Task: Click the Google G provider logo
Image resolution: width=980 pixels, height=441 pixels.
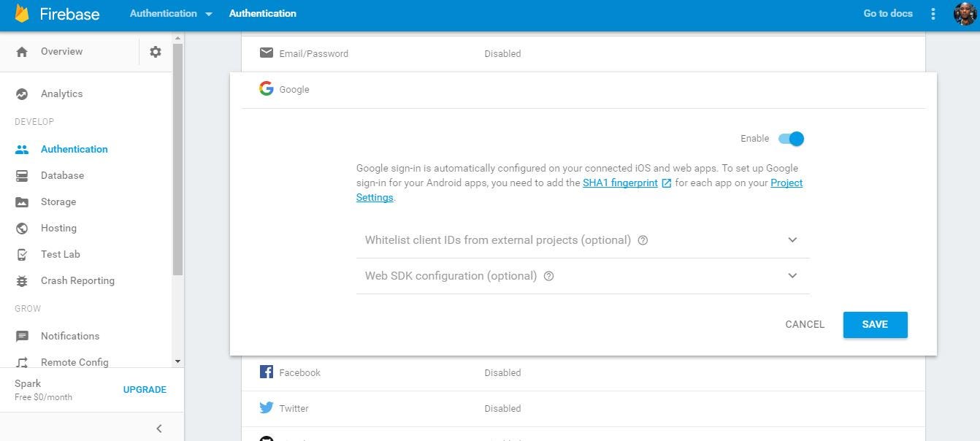Action: [x=267, y=88]
